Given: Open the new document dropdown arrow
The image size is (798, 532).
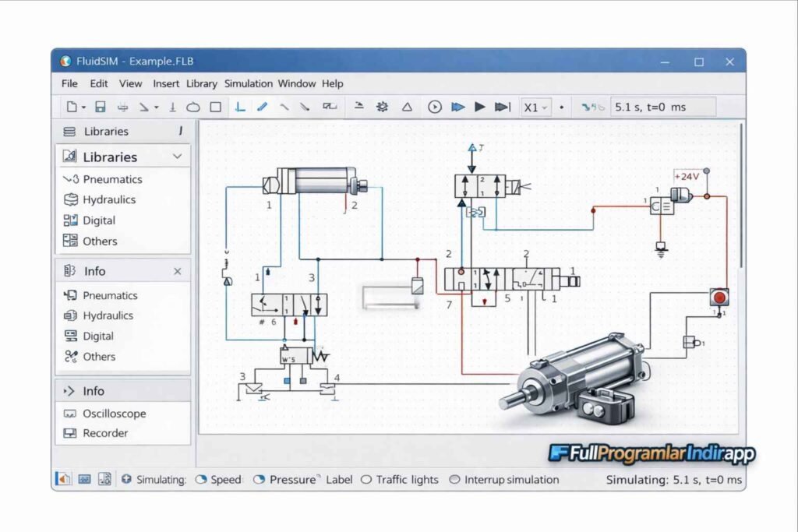Looking at the screenshot, I should pyautogui.click(x=83, y=107).
